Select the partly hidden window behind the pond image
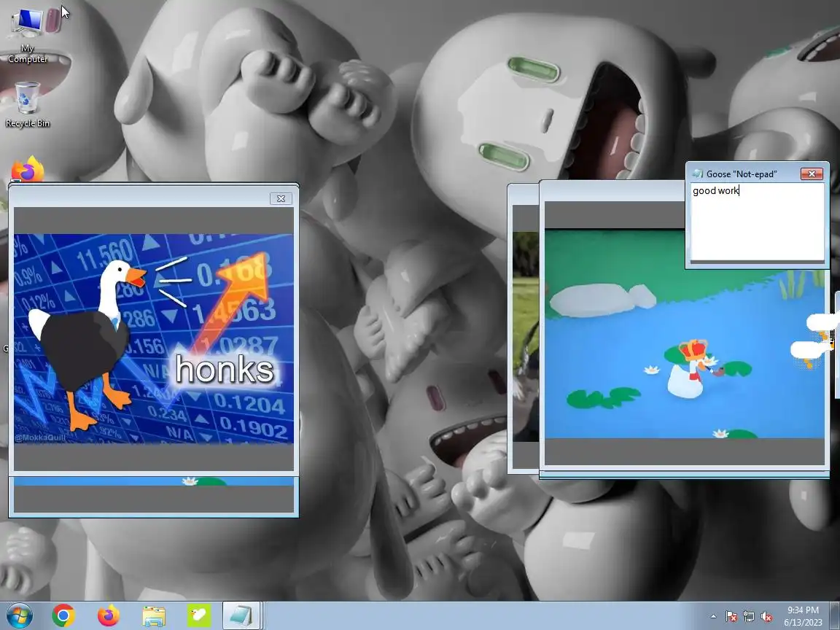Screen dimensions: 840x630 click(x=523, y=328)
